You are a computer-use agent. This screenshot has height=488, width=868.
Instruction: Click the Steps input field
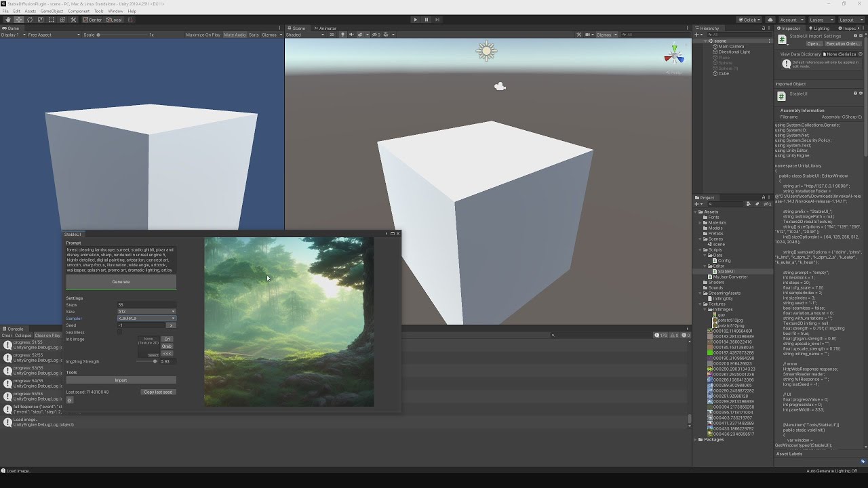pos(146,305)
